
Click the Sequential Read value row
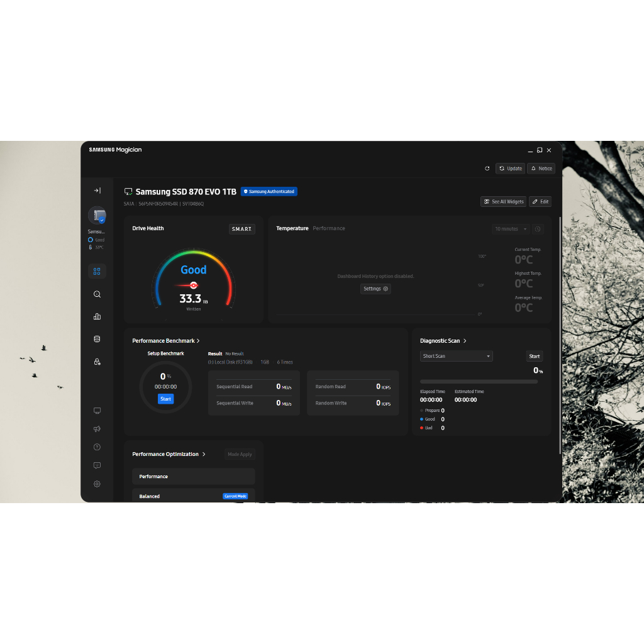[254, 387]
